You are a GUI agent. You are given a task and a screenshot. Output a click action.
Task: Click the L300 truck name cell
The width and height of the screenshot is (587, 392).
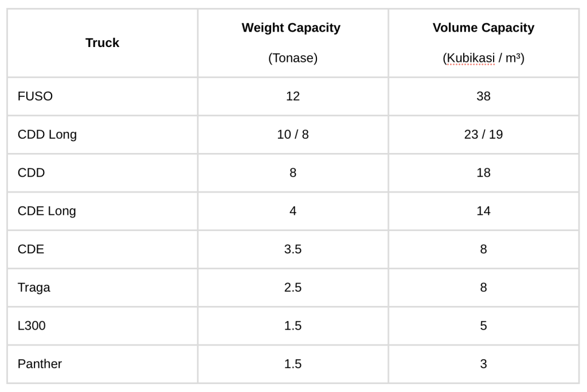click(32, 326)
